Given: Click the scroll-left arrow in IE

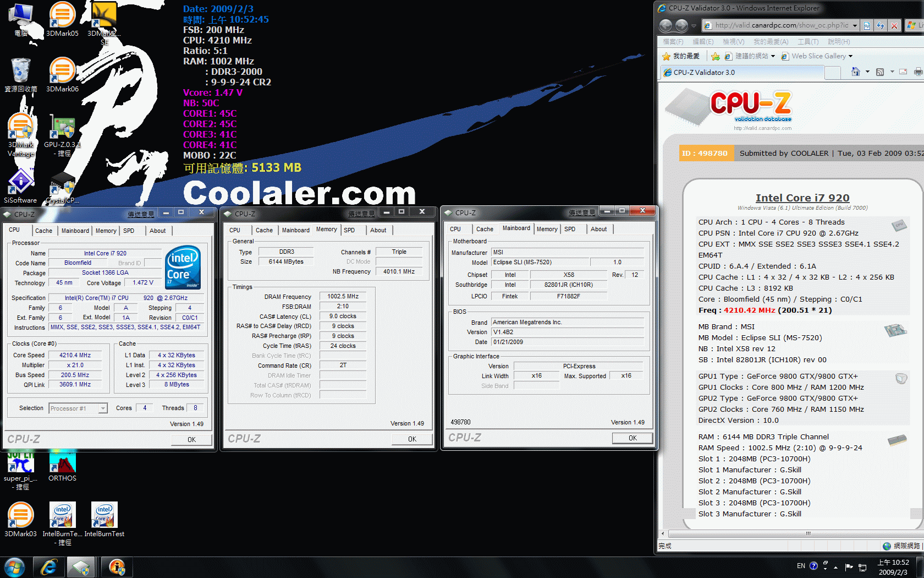Looking at the screenshot, I should pos(663,533).
